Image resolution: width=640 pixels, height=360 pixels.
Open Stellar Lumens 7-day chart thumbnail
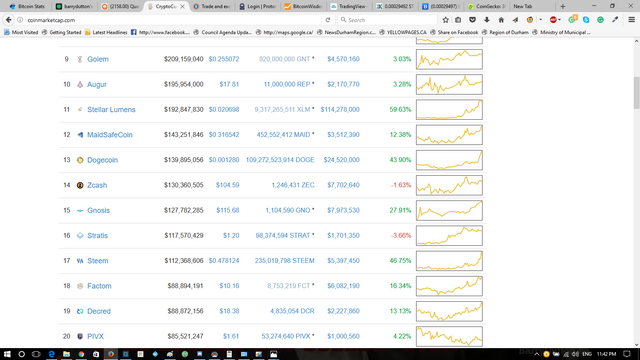(x=449, y=109)
